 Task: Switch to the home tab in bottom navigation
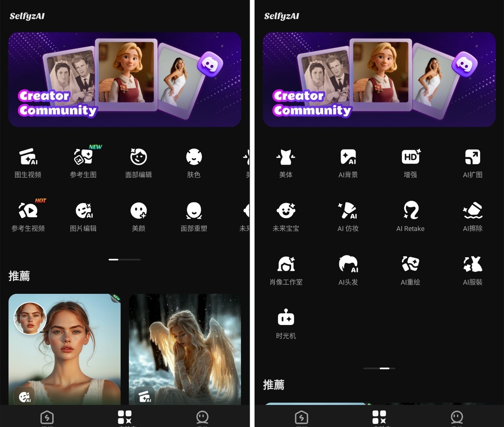click(47, 417)
